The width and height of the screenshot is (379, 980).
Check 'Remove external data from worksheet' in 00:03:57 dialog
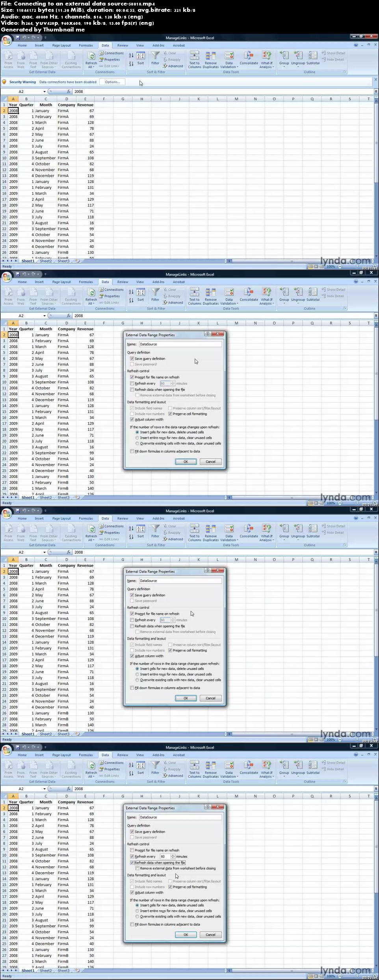click(137, 868)
